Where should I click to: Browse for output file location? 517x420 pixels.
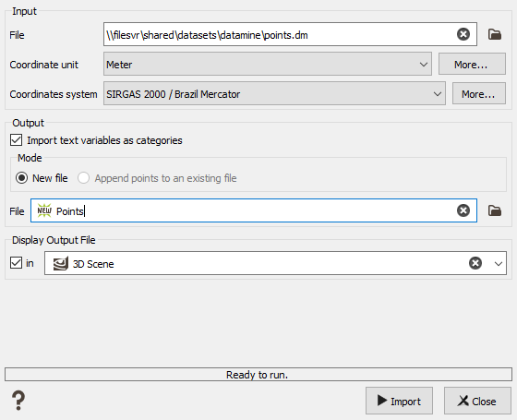click(495, 210)
